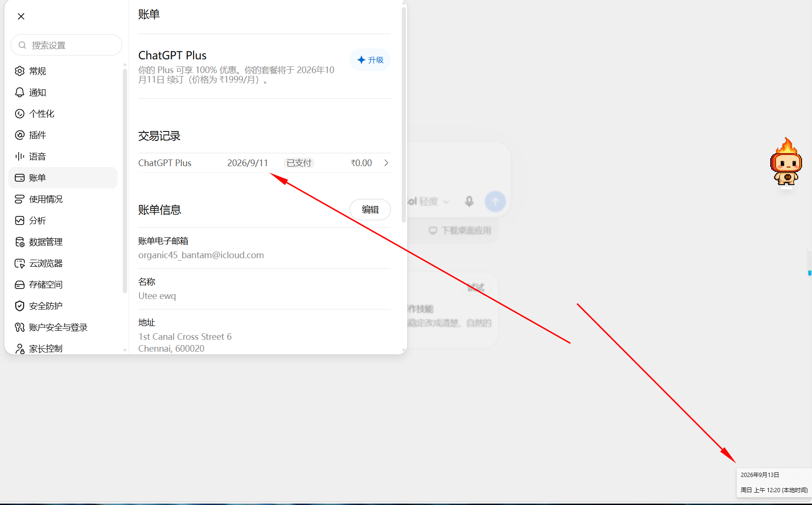Click the microphone icon in the chat composer
812x505 pixels.
[x=469, y=201]
